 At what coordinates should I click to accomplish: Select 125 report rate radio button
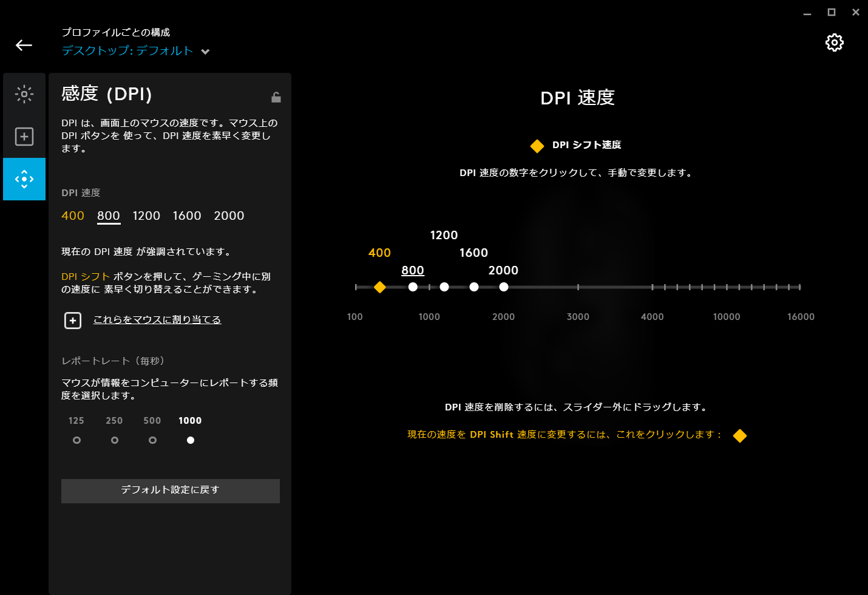coord(76,440)
